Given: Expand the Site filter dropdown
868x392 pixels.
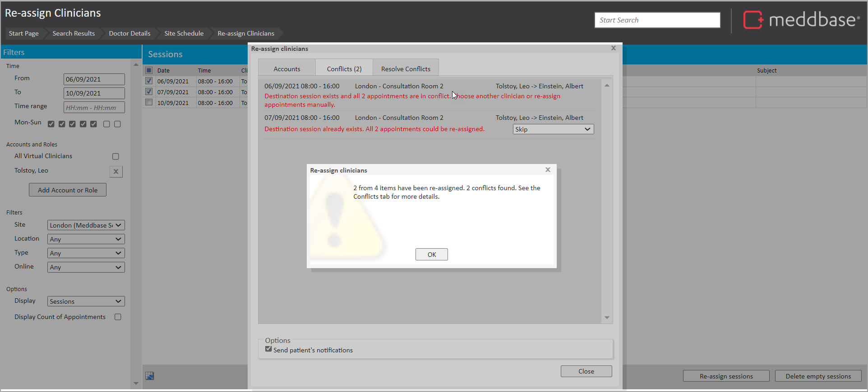Looking at the screenshot, I should pos(86,225).
